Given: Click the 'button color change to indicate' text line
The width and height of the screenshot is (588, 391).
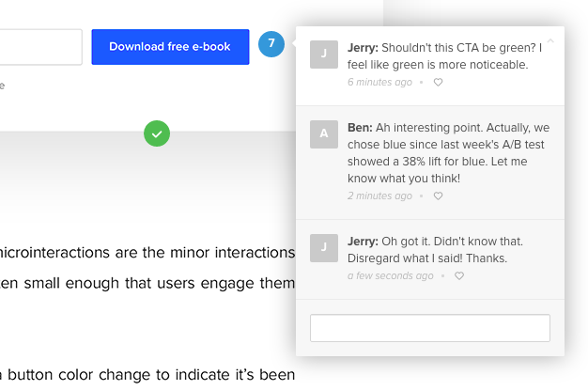Looking at the screenshot, I should 147,374.
